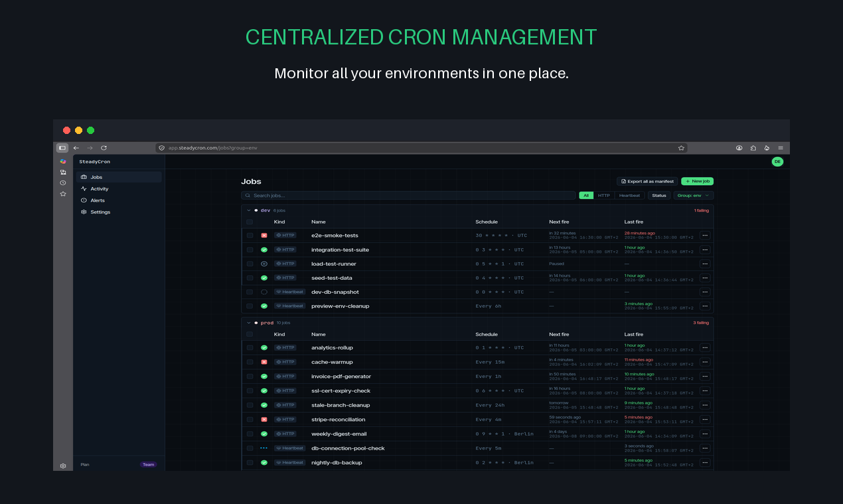Screen dimensions: 843x504
Task: Check the ssl-cert-expiry-check row checkbox
Action: [x=250, y=391]
